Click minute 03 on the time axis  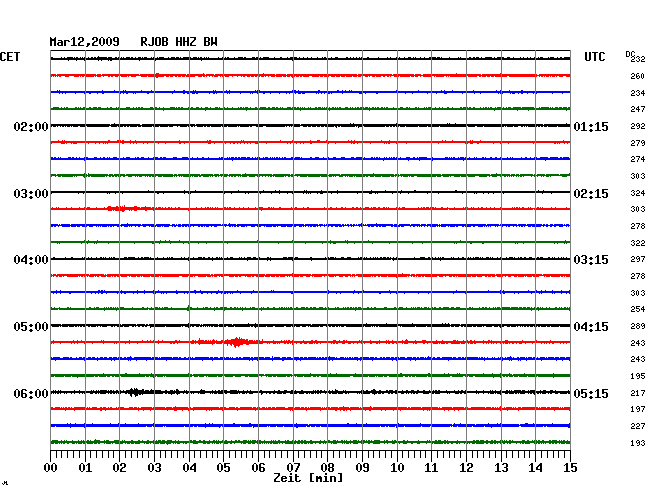154,468
